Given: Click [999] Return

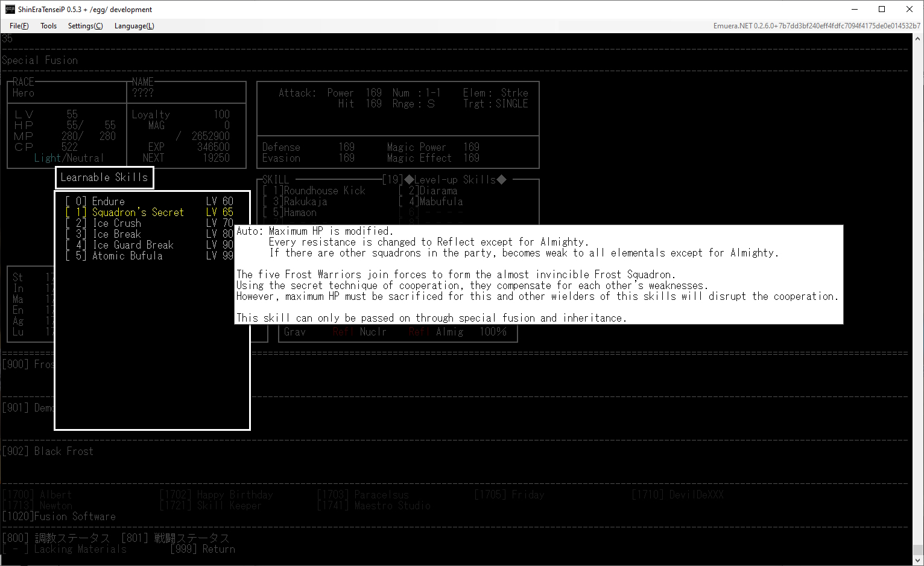Looking at the screenshot, I should click(x=203, y=549).
